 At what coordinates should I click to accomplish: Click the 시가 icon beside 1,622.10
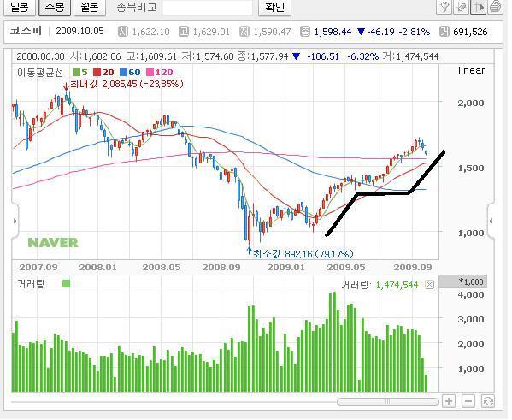coord(123,32)
